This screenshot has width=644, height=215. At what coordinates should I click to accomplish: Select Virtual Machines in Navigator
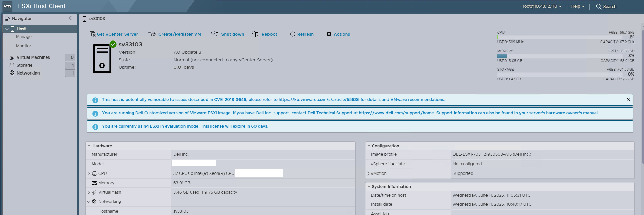tap(33, 57)
